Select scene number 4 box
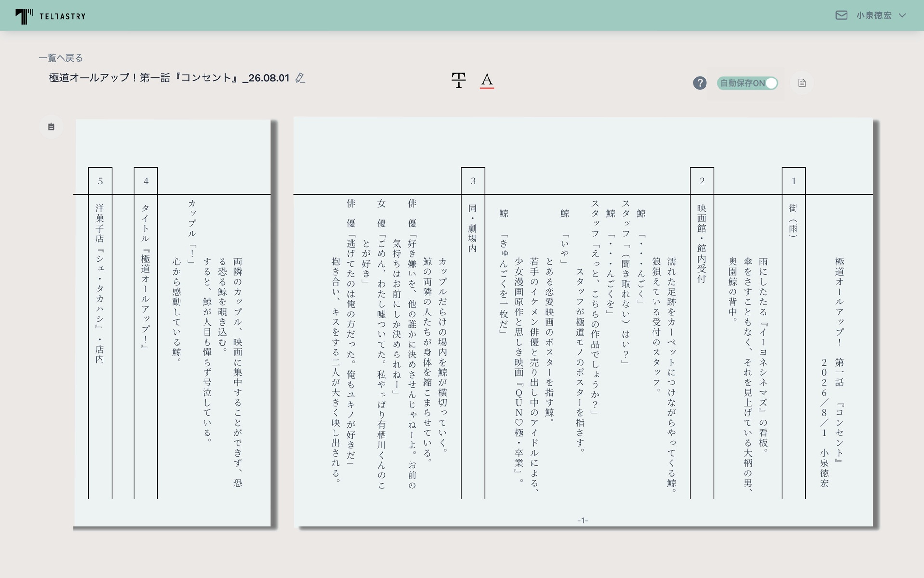The width and height of the screenshot is (924, 578). point(146,181)
